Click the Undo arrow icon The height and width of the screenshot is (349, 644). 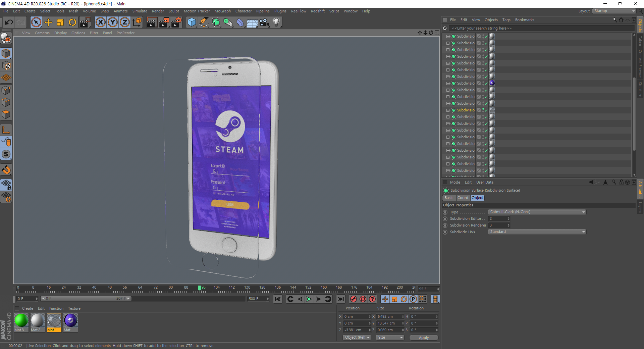point(9,22)
